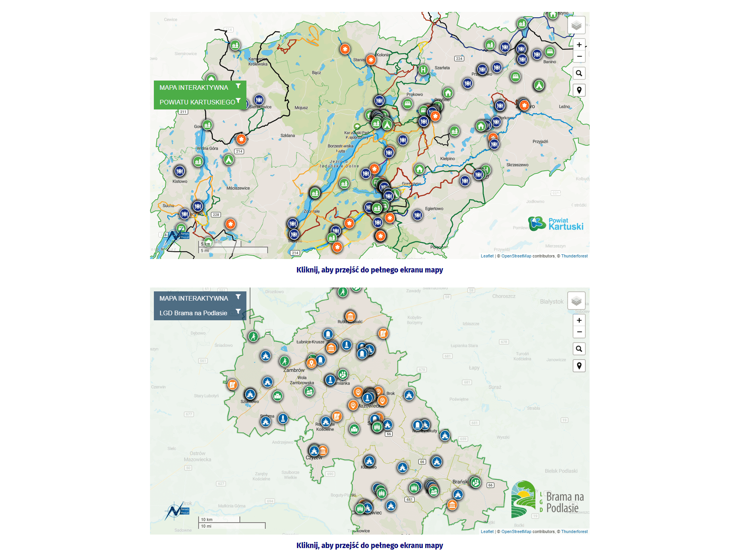Image resolution: width=740 pixels, height=560 pixels.
Task: Select the restaurant marker above Kistowo
Action: 180,171
